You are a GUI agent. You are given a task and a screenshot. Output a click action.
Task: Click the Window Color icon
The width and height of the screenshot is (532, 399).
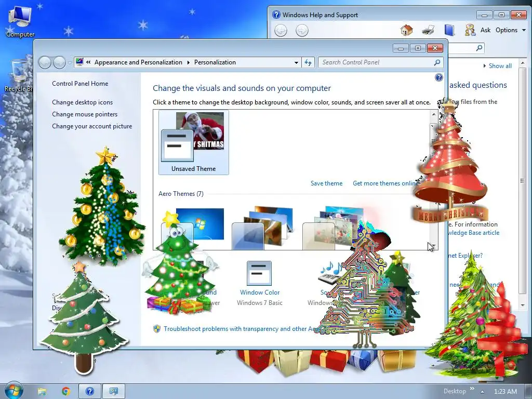[259, 273]
